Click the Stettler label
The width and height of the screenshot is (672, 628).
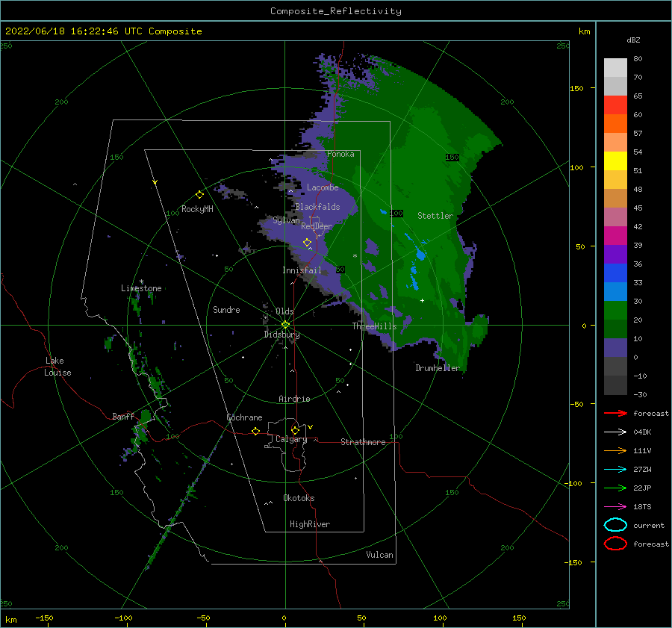coord(435,216)
